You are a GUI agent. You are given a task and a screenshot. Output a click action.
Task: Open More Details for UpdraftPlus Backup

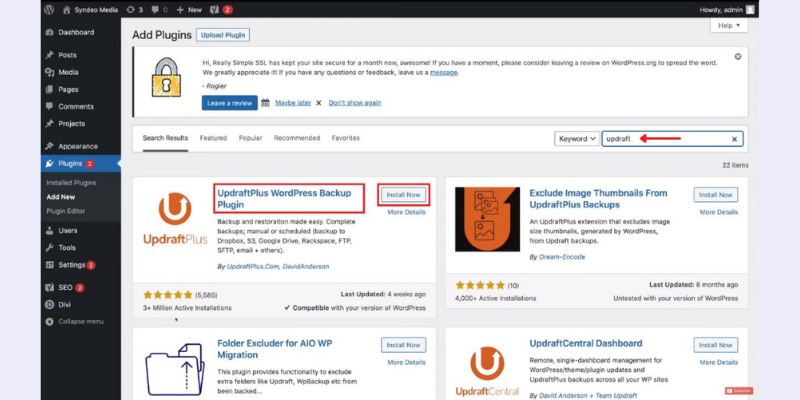406,212
